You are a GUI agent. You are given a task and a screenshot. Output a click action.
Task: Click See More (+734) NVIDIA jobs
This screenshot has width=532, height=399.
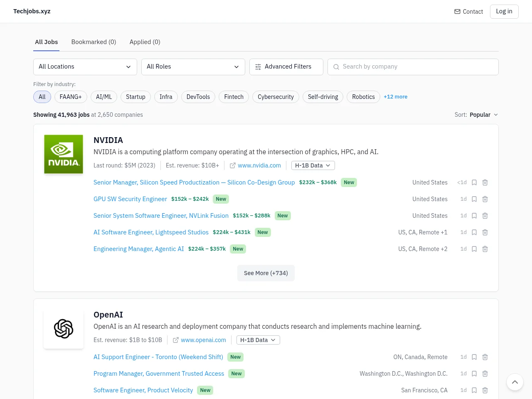266,273
